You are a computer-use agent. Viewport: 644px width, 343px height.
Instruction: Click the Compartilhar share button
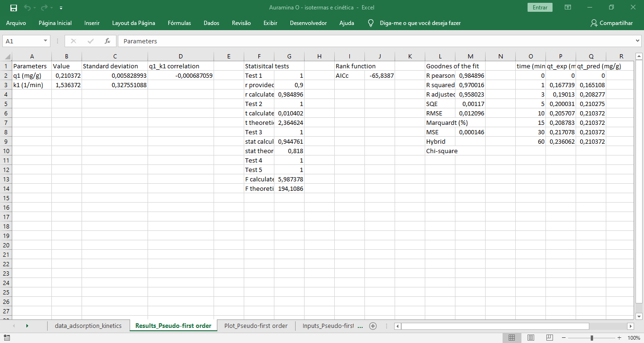pyautogui.click(x=611, y=23)
